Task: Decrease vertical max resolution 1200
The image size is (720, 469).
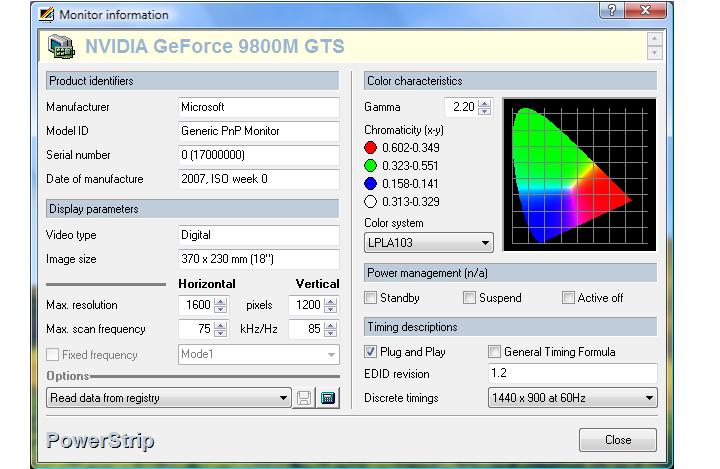Action: 330,309
